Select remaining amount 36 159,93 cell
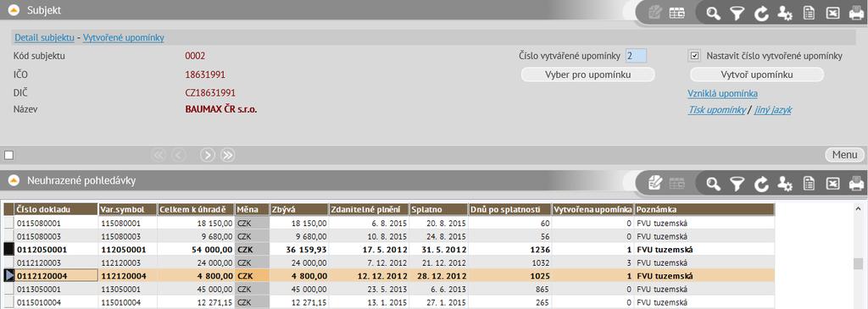Viewport: 868px width, 309px height. [x=299, y=249]
